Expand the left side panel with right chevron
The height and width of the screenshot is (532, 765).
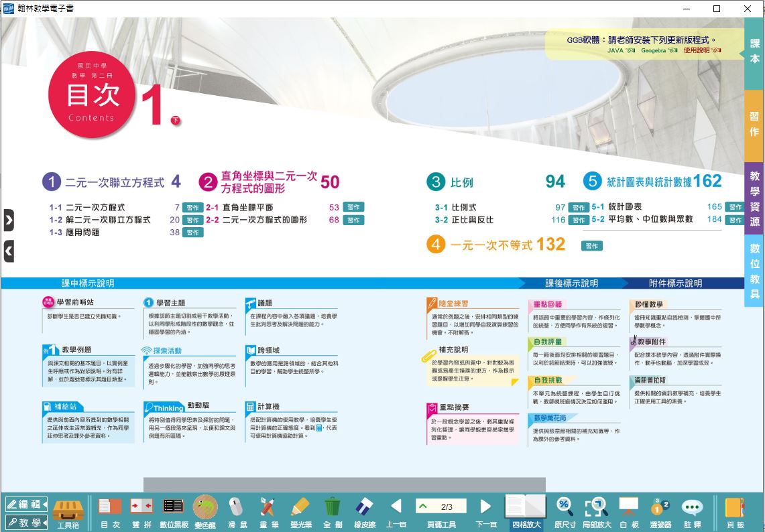pos(8,220)
